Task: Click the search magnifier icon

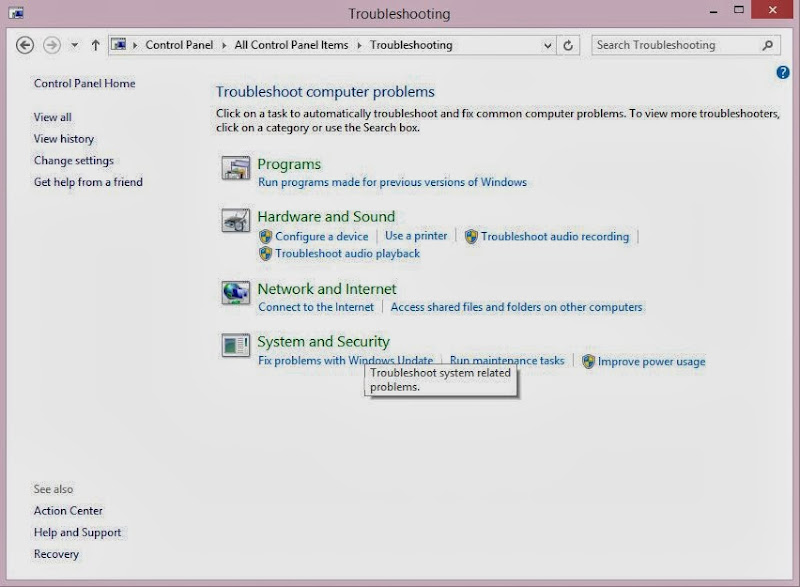Action: coord(767,45)
